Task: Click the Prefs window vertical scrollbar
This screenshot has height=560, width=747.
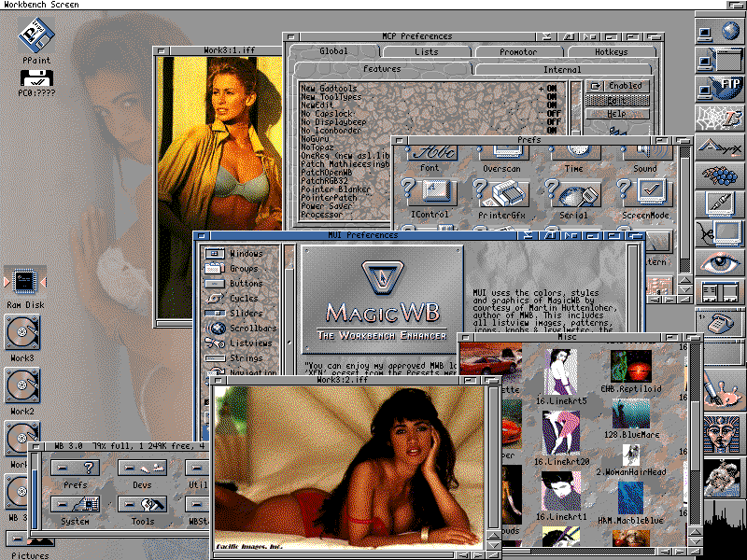Action: pos(685,209)
